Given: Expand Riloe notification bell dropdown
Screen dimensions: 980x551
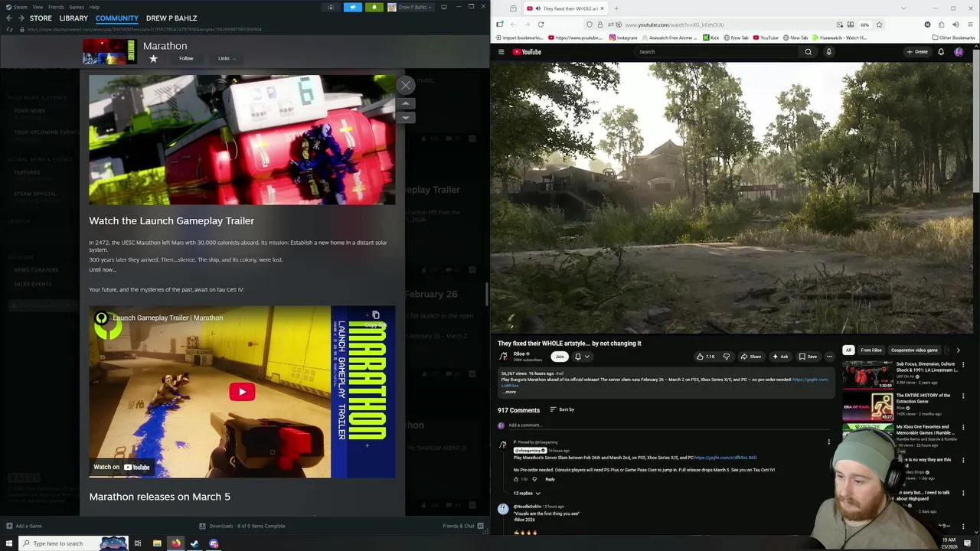Looking at the screenshot, I should 582,357.
